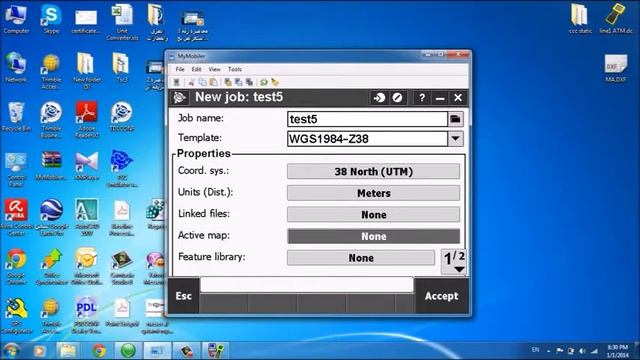The height and width of the screenshot is (360, 640).
Task: Click the yellow pointer icon in MyMobiler toolbar
Action: (x=275, y=82)
